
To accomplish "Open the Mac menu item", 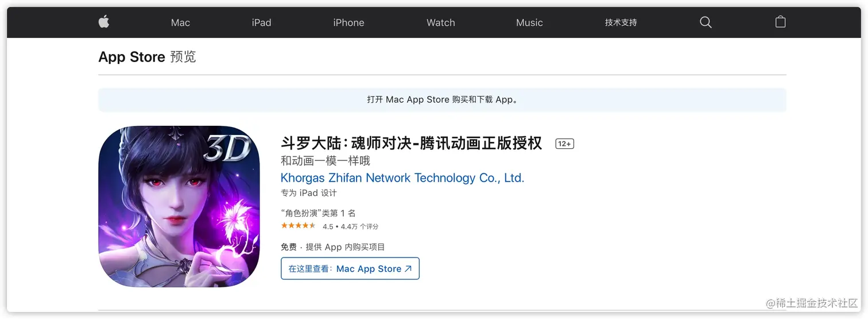I will [180, 22].
